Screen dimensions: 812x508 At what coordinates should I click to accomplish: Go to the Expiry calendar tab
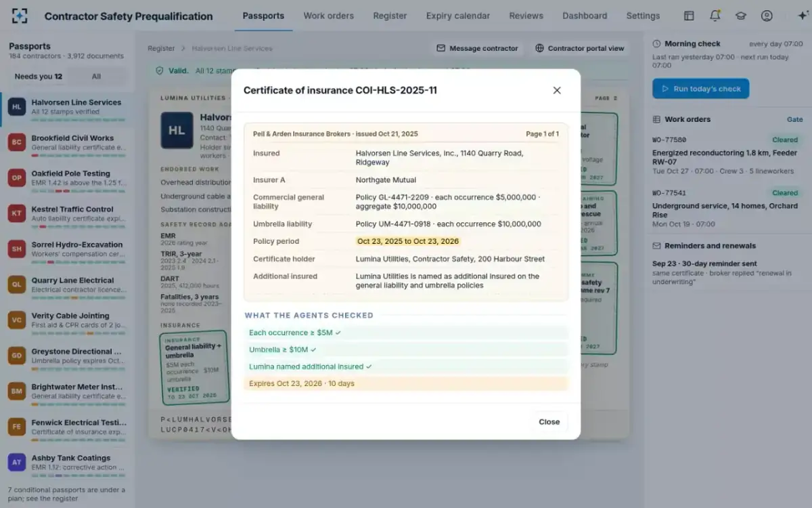458,16
